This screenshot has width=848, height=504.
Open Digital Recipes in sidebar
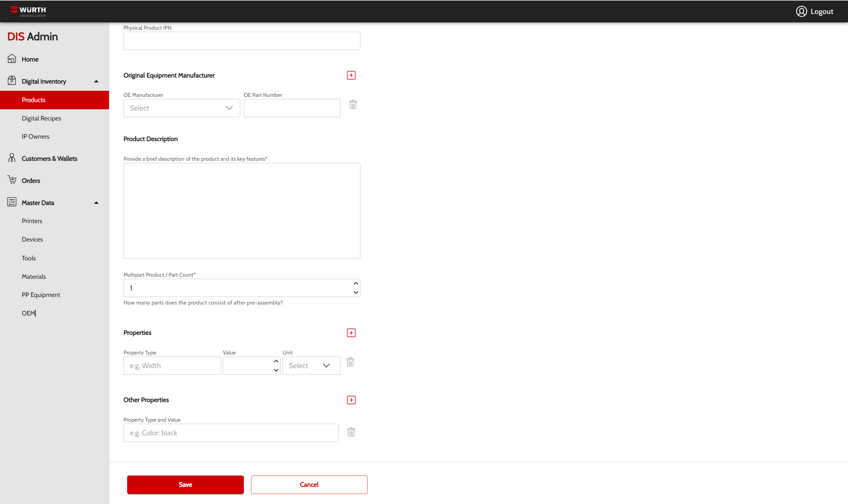pos(41,118)
